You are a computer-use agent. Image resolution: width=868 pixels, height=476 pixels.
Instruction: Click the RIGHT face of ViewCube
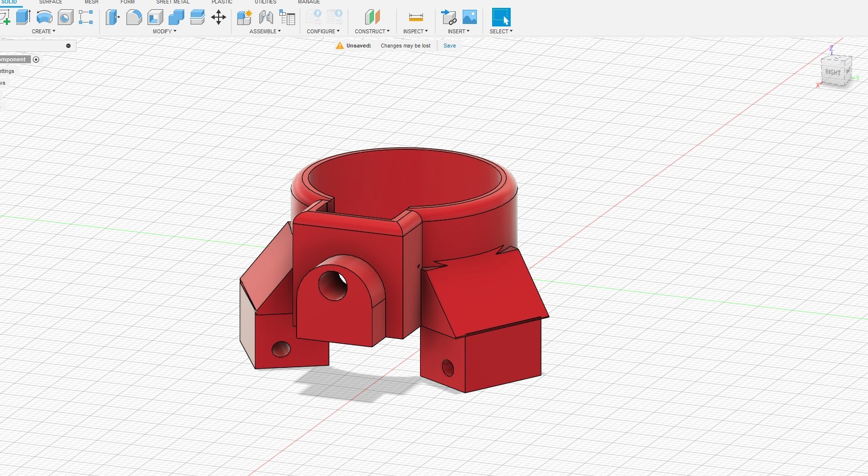pyautogui.click(x=832, y=72)
